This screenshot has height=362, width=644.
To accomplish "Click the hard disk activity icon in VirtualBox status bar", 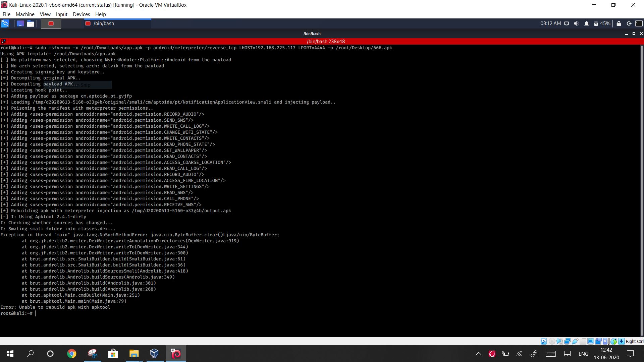I will 543,341.
